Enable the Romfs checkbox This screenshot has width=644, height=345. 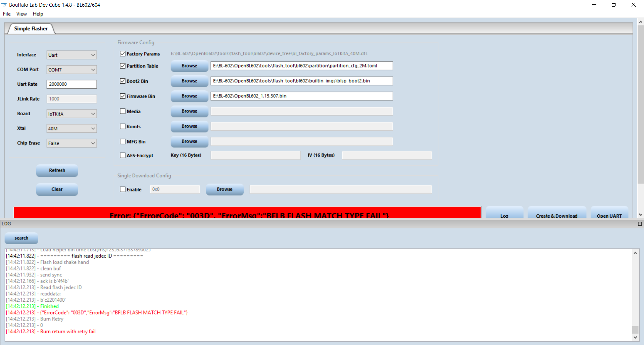123,126
